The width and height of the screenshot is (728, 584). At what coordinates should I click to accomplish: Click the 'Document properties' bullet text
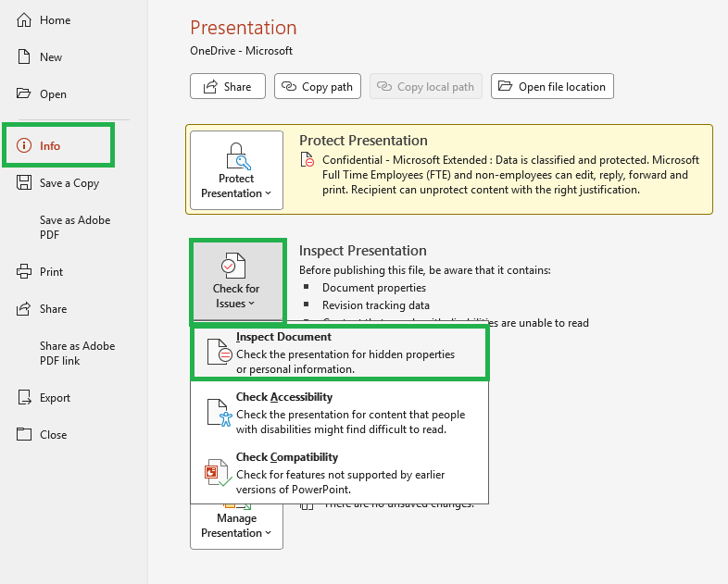pos(374,288)
